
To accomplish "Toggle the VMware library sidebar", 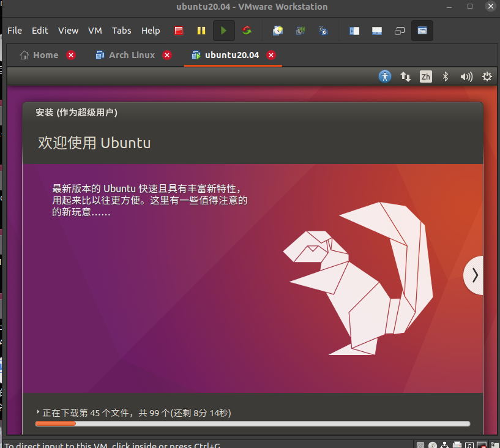I will click(354, 31).
